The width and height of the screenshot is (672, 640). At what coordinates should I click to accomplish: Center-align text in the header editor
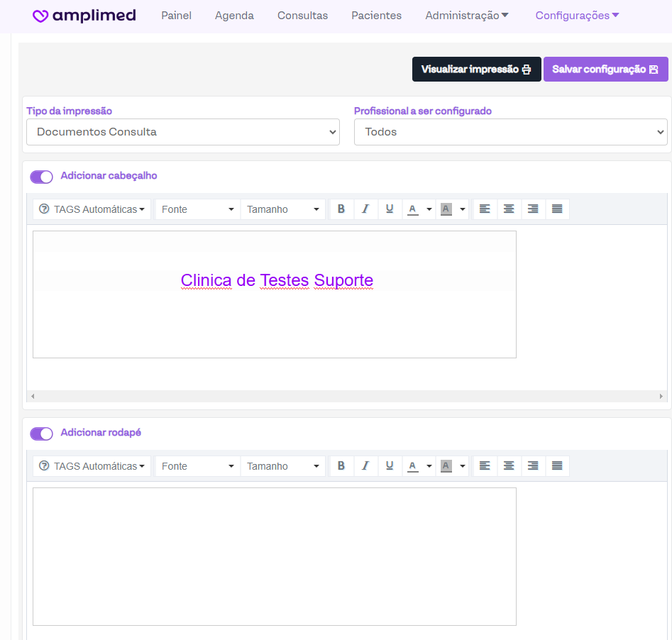coord(509,209)
